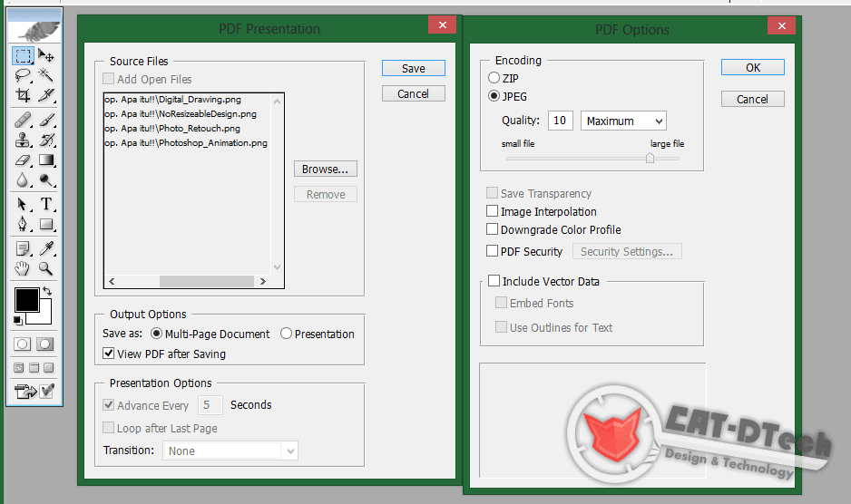Viewport: 851px width, 504px height.
Task: Close the PDF Options dialog
Action: coord(781,25)
